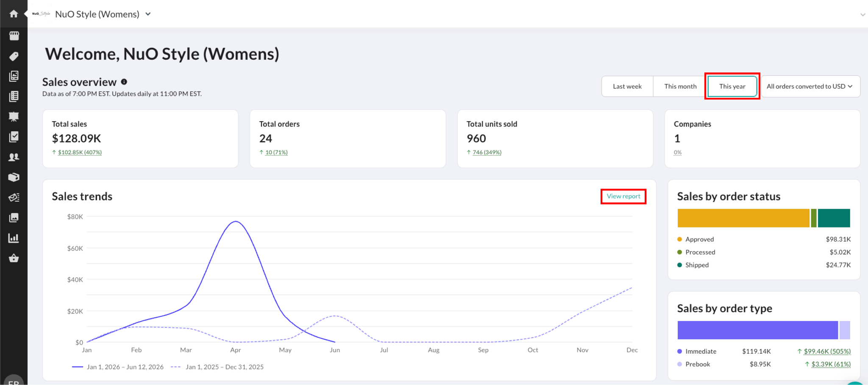The image size is (868, 385).
Task: Open the email campaign envelope icon
Action: [14, 197]
